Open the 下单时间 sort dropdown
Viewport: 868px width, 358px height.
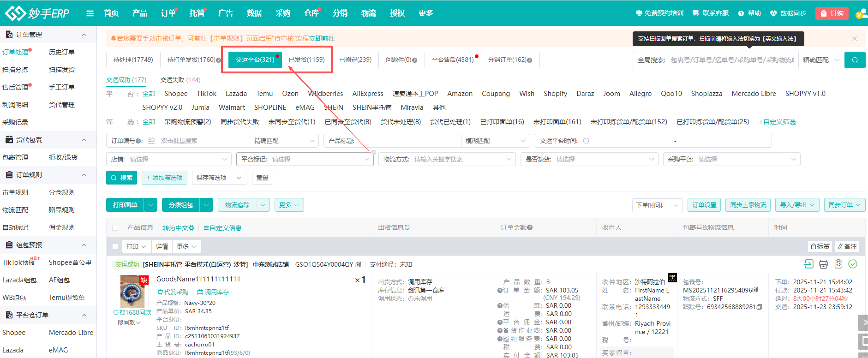(x=657, y=205)
